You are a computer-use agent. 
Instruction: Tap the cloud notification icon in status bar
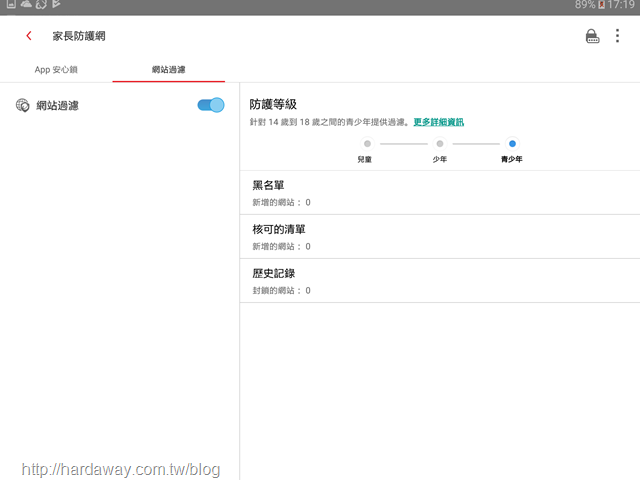click(x=26, y=4)
